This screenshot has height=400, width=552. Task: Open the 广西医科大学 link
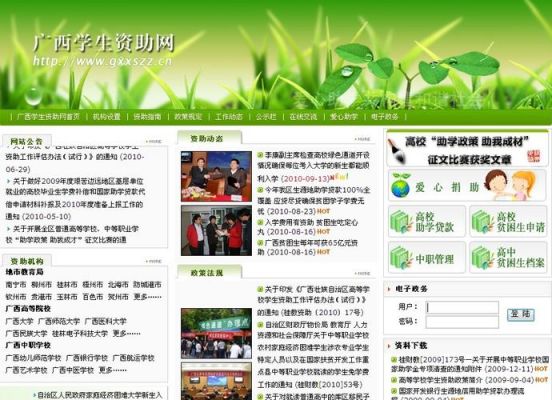coord(106,321)
